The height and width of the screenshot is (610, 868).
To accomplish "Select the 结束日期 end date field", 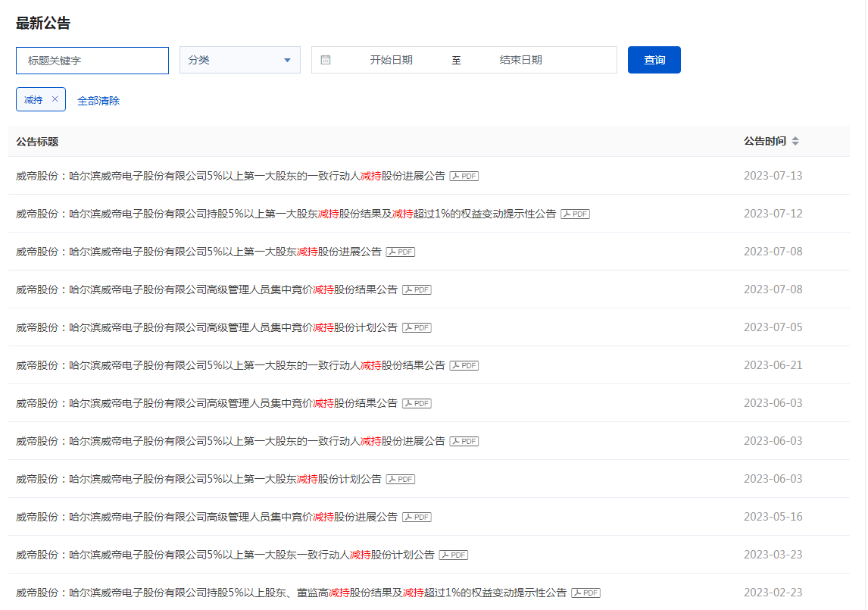I will click(520, 60).
